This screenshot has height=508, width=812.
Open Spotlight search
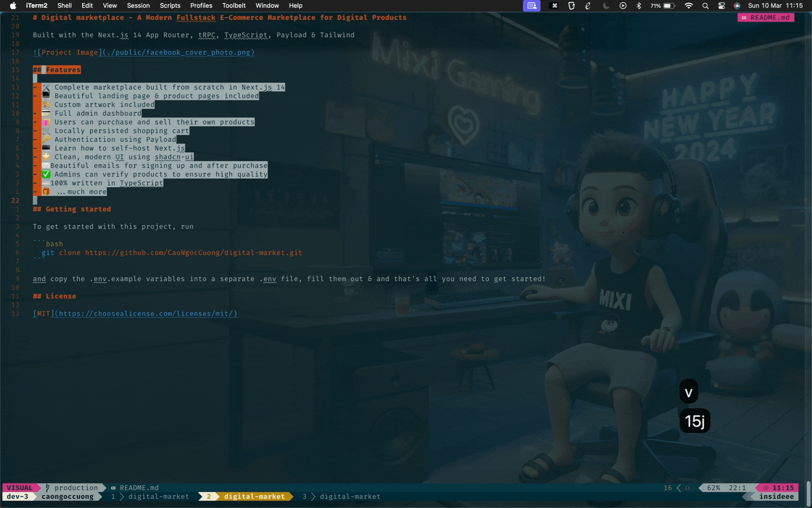[x=706, y=6]
